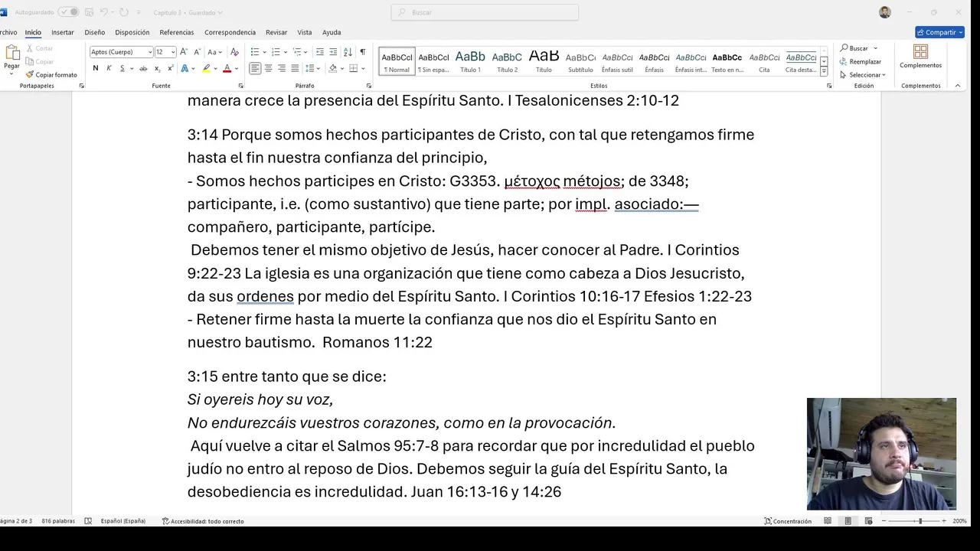Go to the Revisar tab
Screen dimensions: 980x551
276,32
